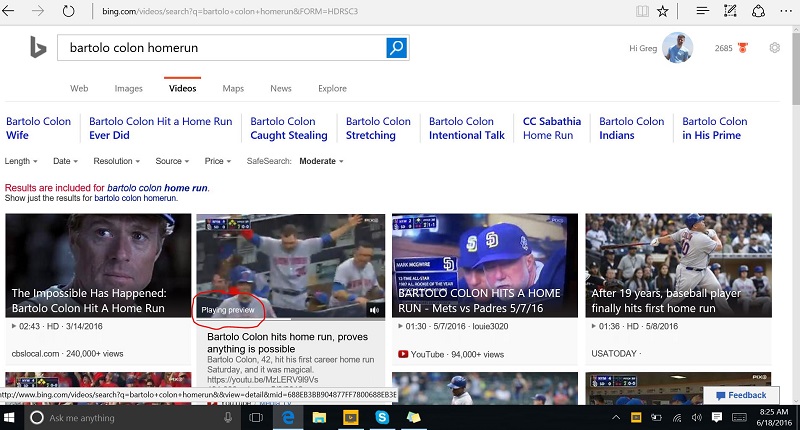Image resolution: width=800 pixels, height=430 pixels.
Task: Go forward using browser forward arrow
Action: [x=38, y=11]
